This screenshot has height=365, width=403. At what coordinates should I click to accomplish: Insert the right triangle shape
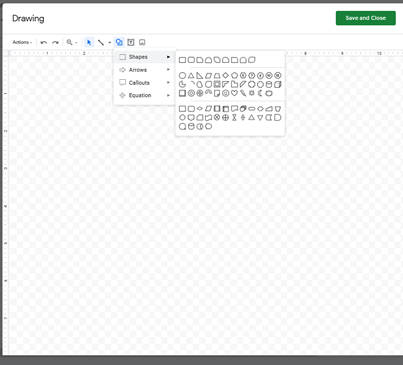[x=200, y=76]
